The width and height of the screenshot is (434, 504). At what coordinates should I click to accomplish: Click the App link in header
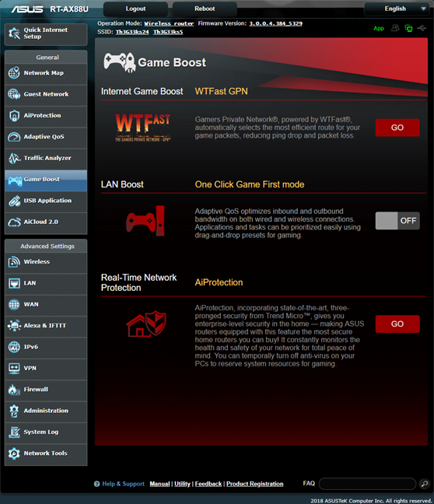(379, 28)
